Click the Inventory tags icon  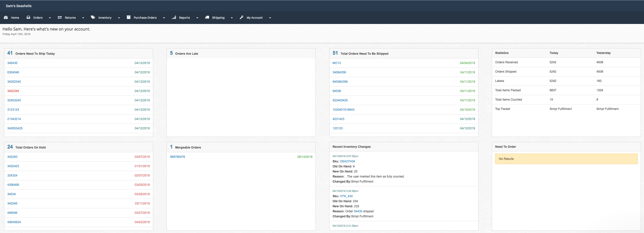tap(93, 17)
